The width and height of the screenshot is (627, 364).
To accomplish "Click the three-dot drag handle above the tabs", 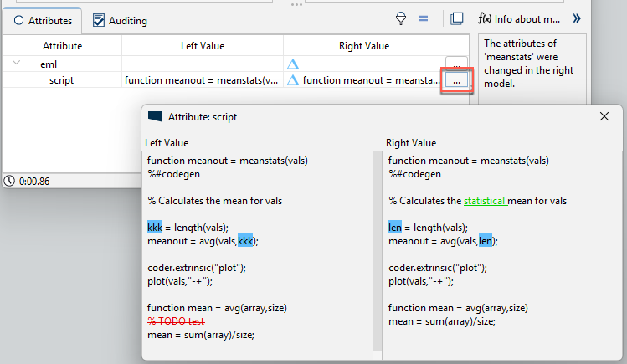I will point(296,4).
